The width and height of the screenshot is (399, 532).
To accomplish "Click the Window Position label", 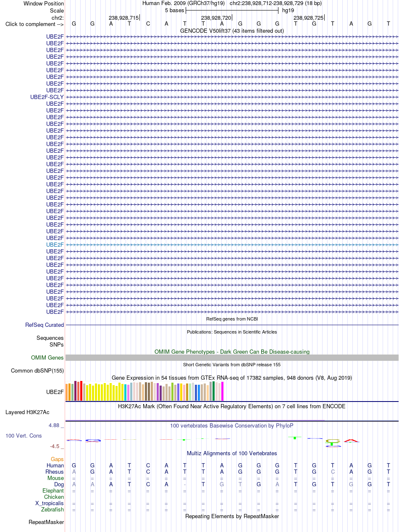I will tap(44, 3).
